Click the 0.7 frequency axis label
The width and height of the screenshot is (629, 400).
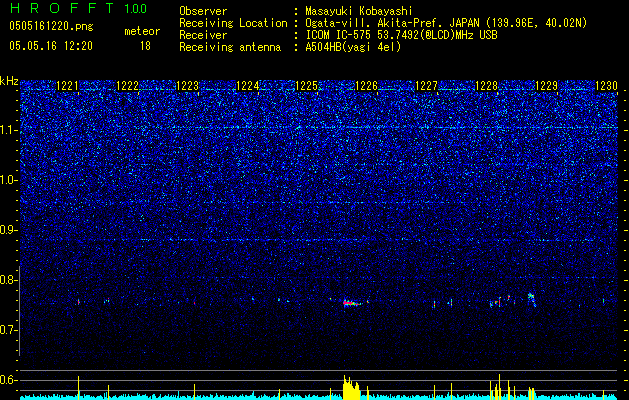coord(8,330)
